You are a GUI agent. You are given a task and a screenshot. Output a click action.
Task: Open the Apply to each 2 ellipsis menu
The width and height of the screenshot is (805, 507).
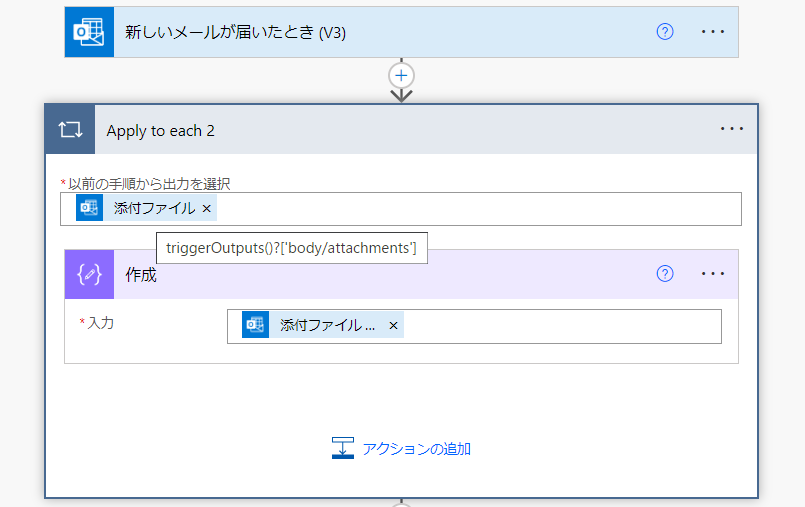click(x=732, y=129)
